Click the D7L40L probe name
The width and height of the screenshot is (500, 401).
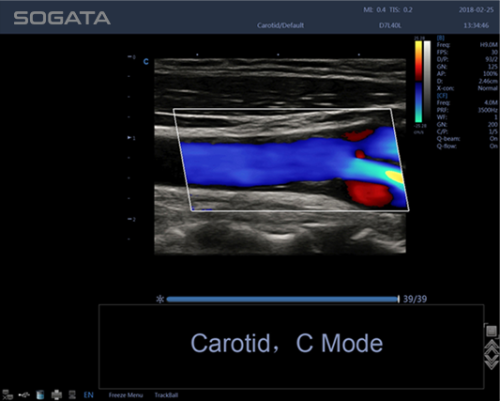point(390,25)
